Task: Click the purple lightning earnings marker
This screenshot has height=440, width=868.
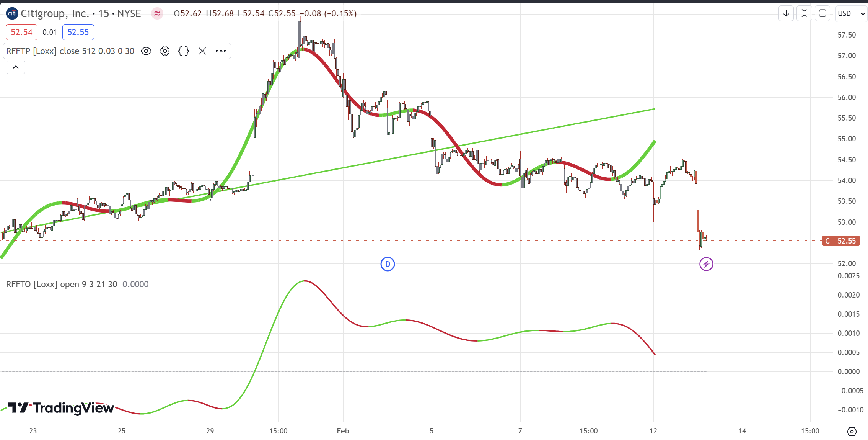Action: point(706,264)
